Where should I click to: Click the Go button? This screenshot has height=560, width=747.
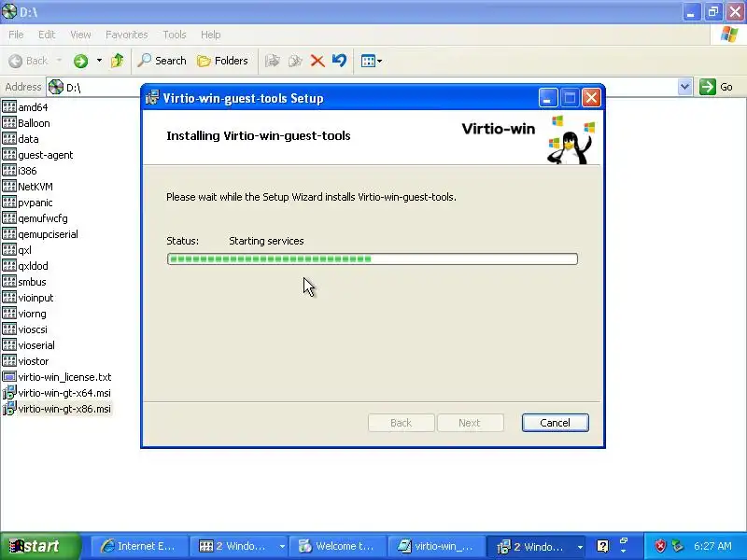[x=716, y=87]
